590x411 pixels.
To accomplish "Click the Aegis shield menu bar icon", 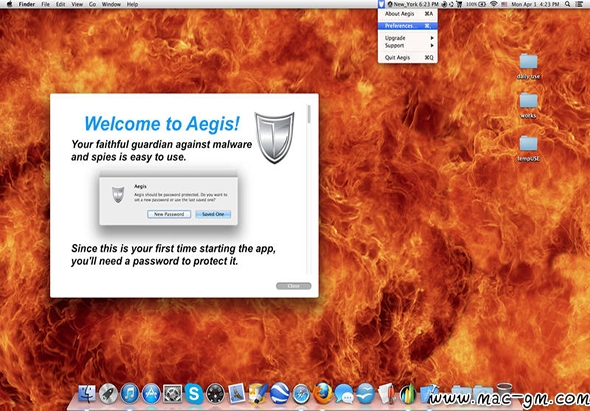I will 381,4.
